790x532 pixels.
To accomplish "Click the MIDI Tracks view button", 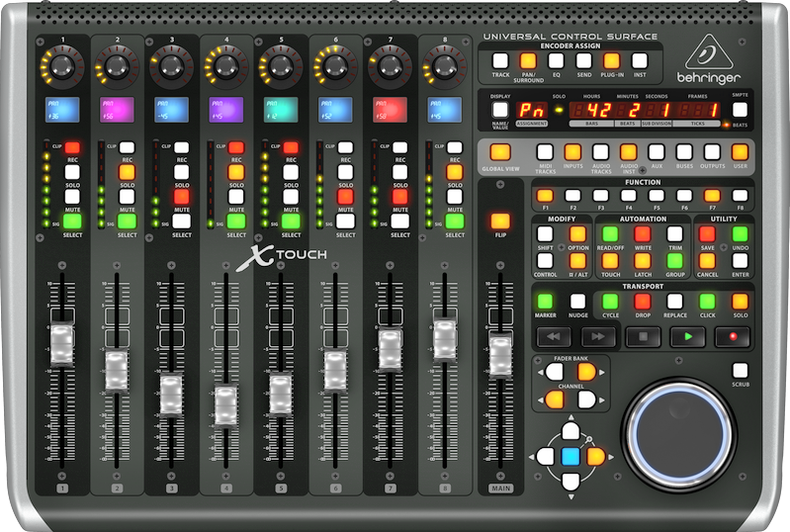I will [x=545, y=152].
